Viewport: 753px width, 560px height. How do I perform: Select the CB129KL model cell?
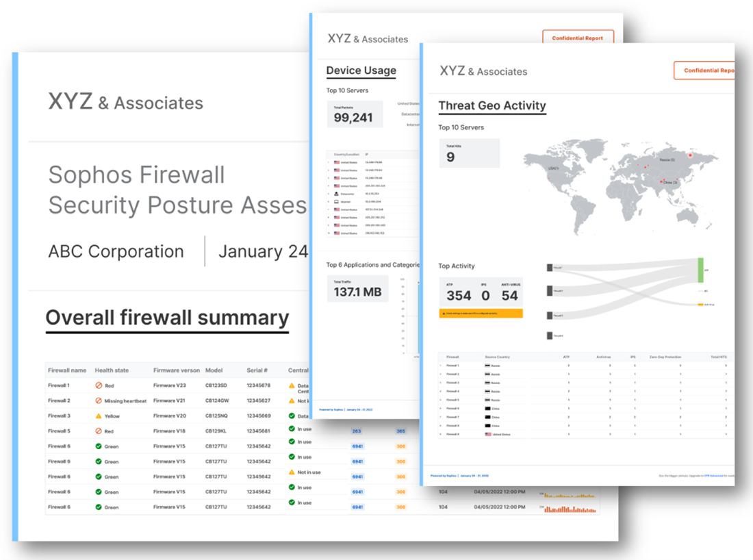pos(216,431)
